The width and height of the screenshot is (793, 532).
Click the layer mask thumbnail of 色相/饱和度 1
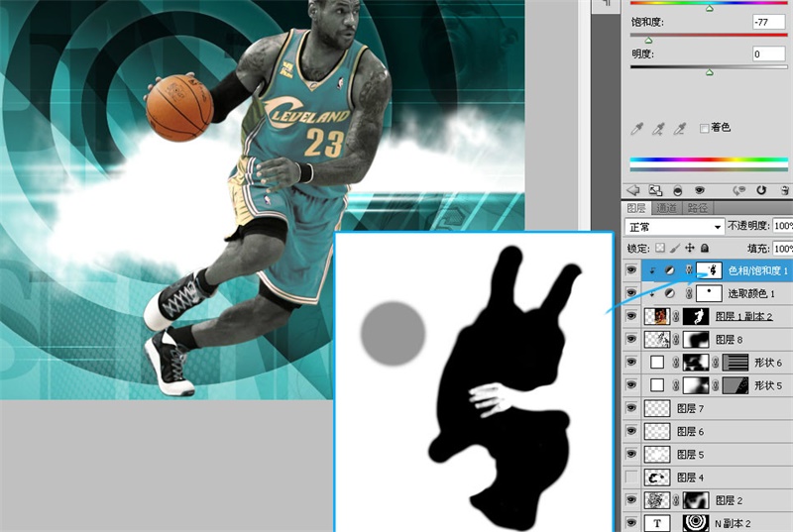708,270
